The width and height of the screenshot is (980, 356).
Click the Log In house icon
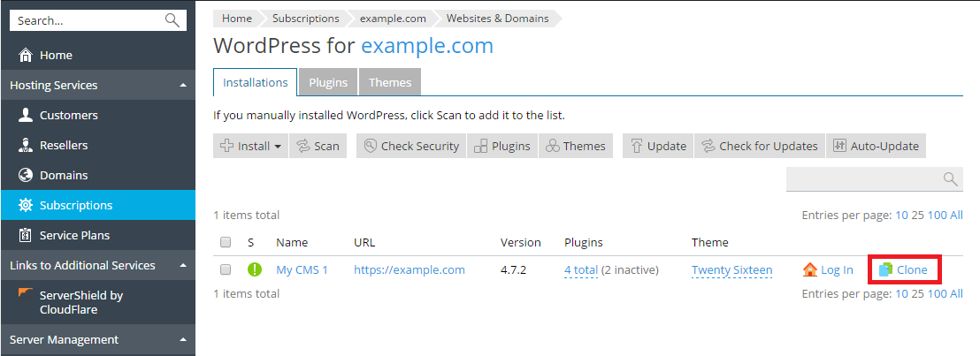point(810,269)
